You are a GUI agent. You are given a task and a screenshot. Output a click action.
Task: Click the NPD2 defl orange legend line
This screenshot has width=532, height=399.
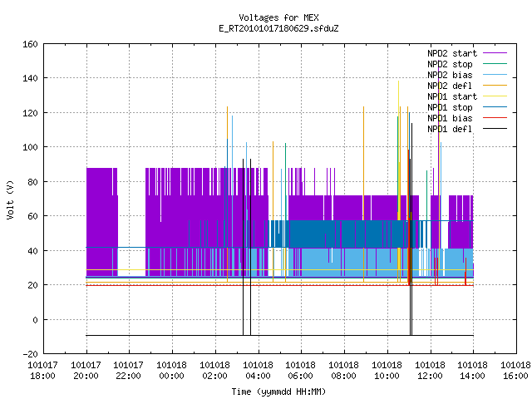[495, 86]
